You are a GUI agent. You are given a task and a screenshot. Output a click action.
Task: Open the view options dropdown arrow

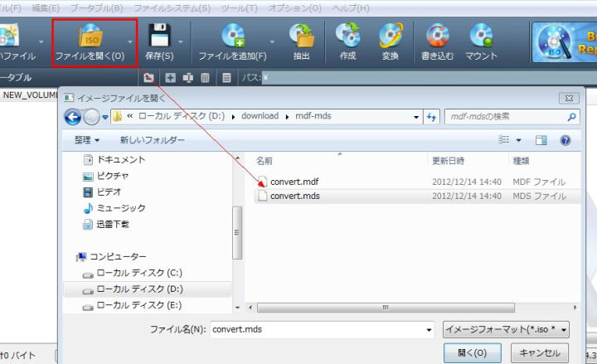coord(518,140)
